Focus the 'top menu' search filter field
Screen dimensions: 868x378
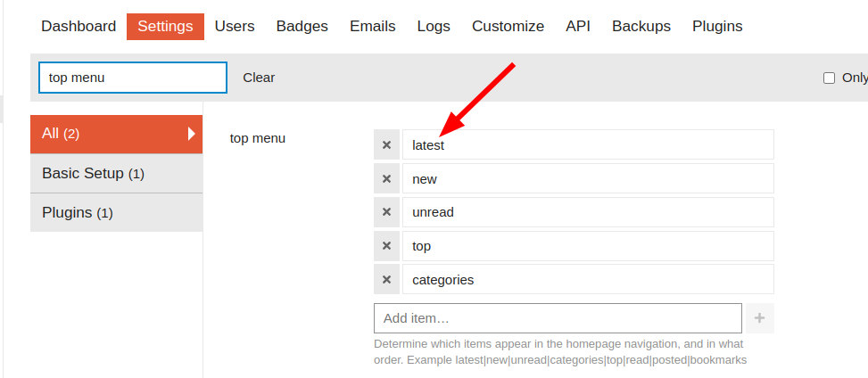133,78
